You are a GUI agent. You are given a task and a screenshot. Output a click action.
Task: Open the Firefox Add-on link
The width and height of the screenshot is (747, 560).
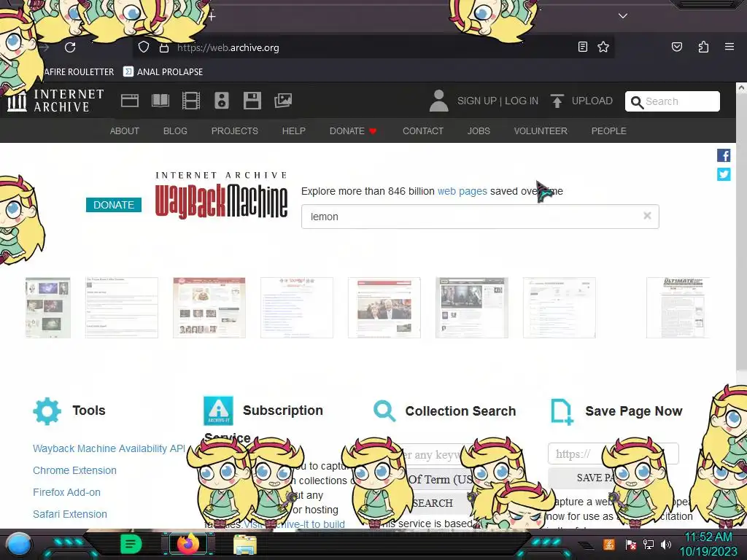(66, 492)
